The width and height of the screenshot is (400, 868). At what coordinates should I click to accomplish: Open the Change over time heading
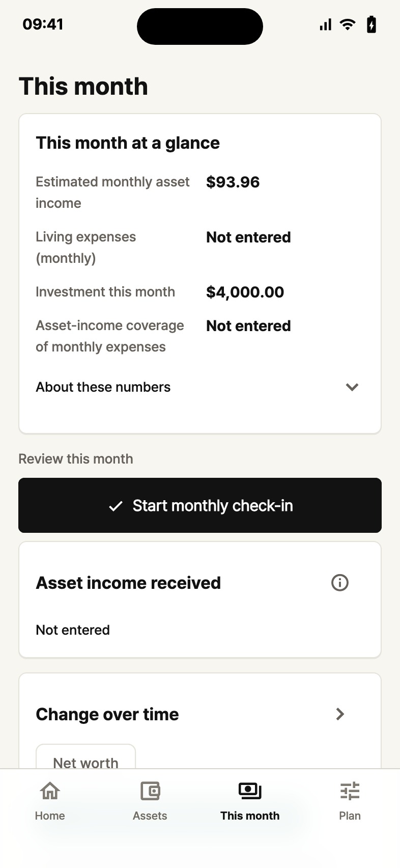pyautogui.click(x=107, y=714)
